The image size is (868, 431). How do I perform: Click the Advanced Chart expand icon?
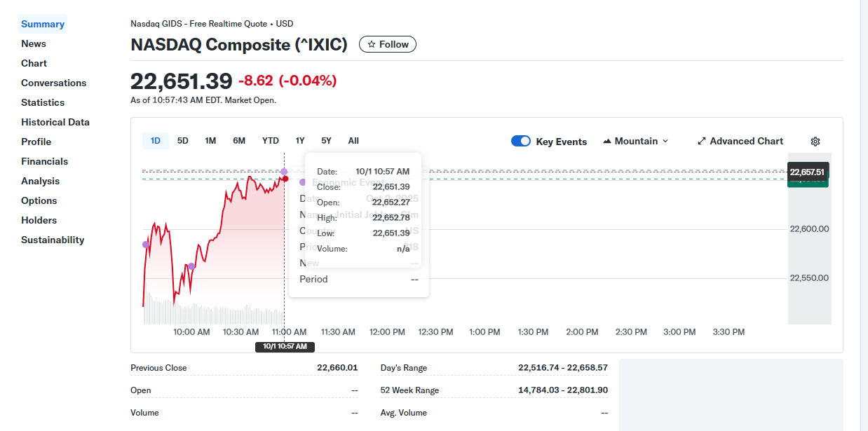pos(702,142)
